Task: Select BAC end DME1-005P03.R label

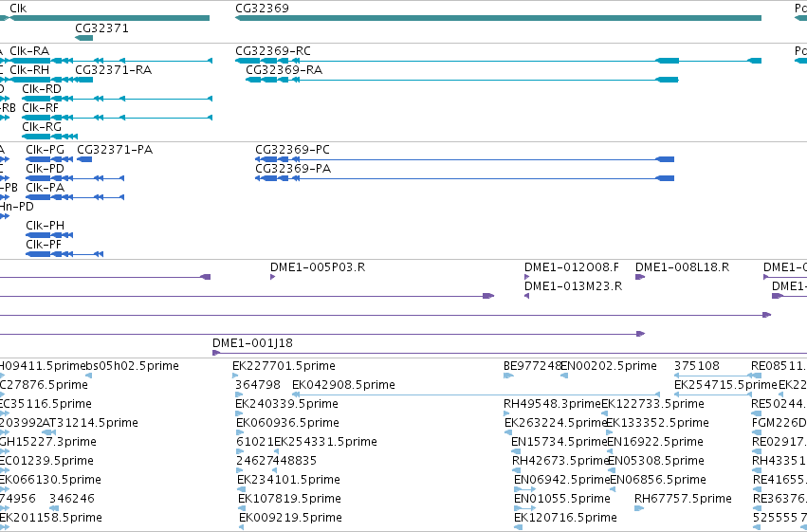Action: (x=318, y=267)
